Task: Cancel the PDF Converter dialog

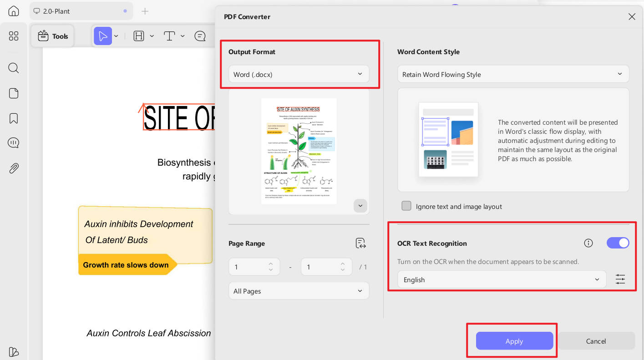Action: click(x=596, y=341)
